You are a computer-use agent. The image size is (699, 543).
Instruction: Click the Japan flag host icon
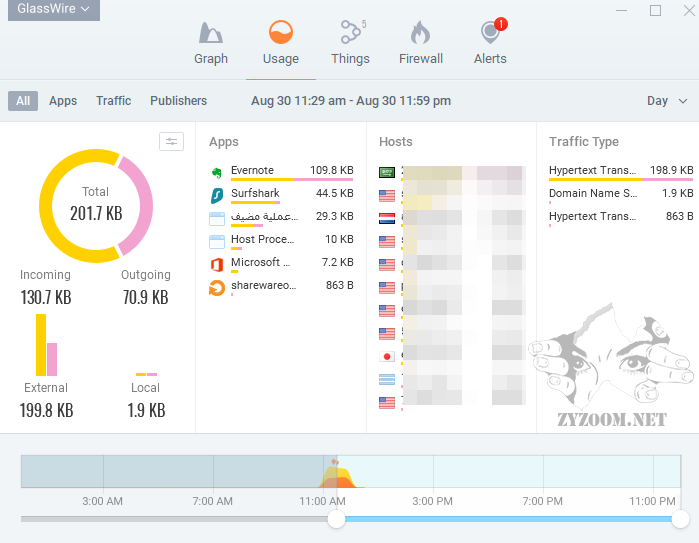(x=387, y=357)
